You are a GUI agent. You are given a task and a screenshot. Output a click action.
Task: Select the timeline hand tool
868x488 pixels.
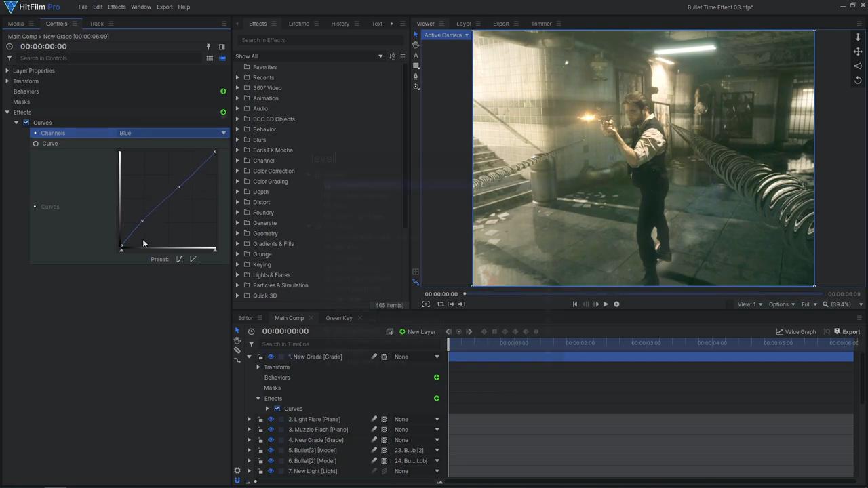pos(237,340)
